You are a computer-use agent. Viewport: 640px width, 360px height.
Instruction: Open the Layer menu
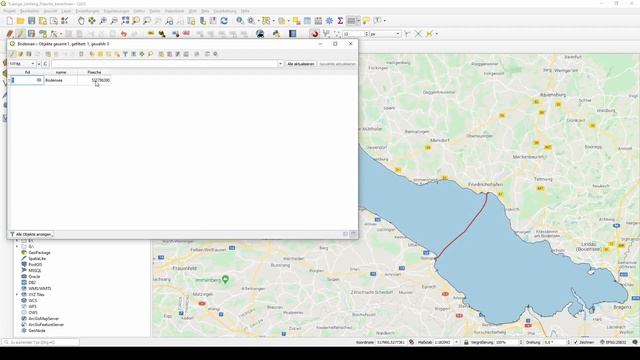point(66,11)
